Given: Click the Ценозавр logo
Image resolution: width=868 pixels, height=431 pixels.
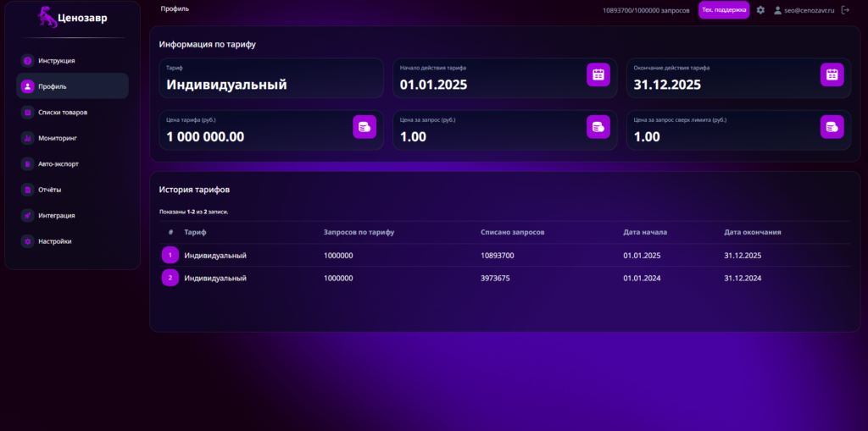Looking at the screenshot, I should 73,18.
